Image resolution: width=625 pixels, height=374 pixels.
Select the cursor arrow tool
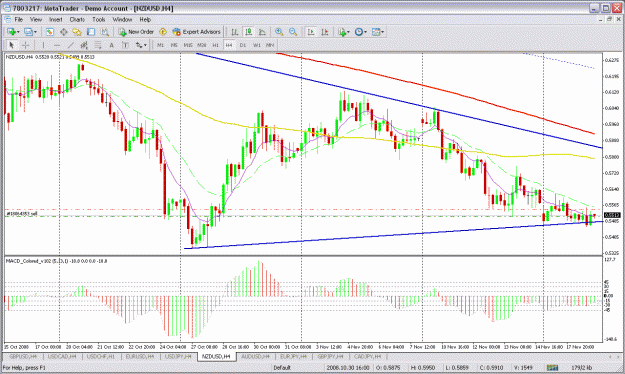(12, 45)
